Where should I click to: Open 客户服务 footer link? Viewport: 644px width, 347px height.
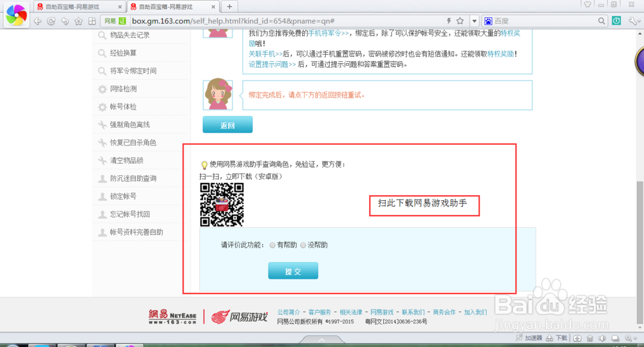coord(319,312)
